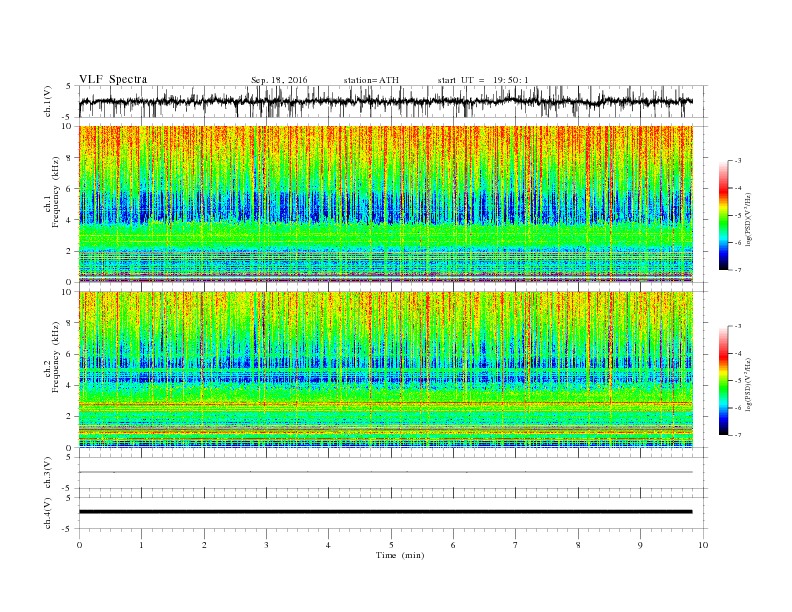Image resolution: width=792 pixels, height=612 pixels.
Task: Click the ch.4 thick black trace
Action: (x=385, y=512)
